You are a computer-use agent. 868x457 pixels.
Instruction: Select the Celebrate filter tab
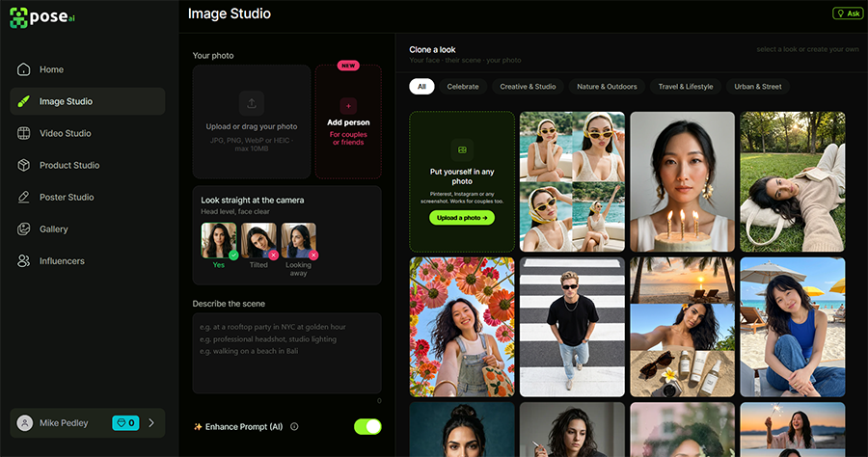463,87
